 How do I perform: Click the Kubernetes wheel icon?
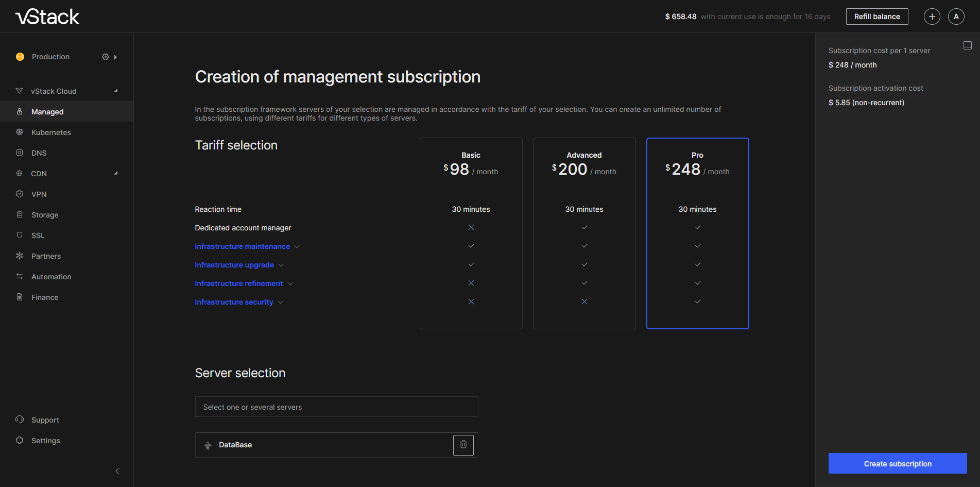(x=20, y=132)
